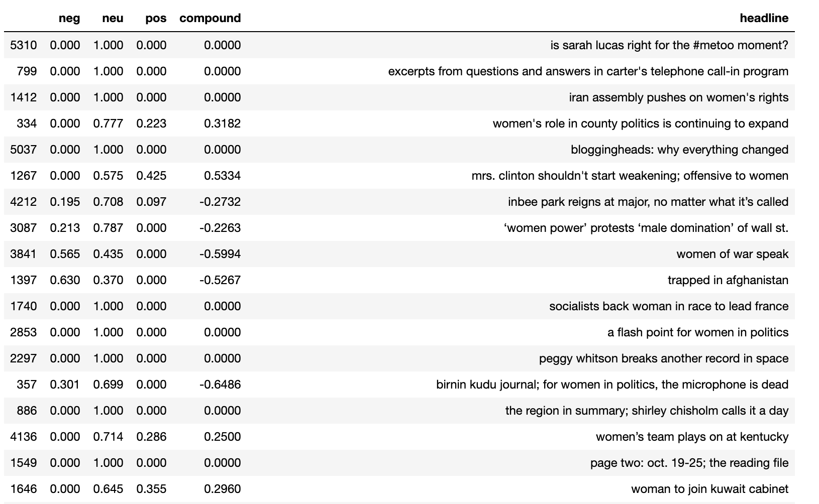Screen dimensions: 819x504
Task: Select the compound value -0.2732
Action: click(220, 202)
